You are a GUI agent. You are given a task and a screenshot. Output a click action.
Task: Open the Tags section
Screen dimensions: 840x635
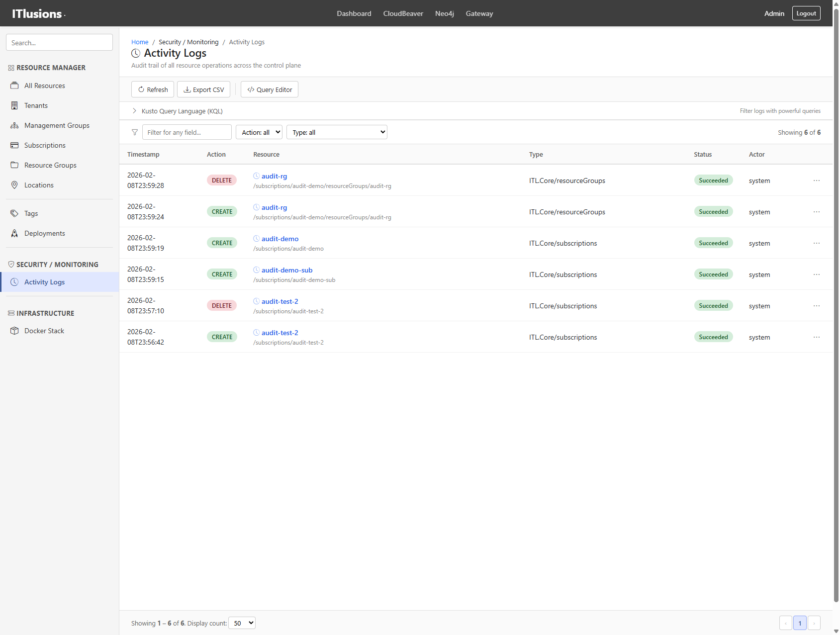point(31,213)
